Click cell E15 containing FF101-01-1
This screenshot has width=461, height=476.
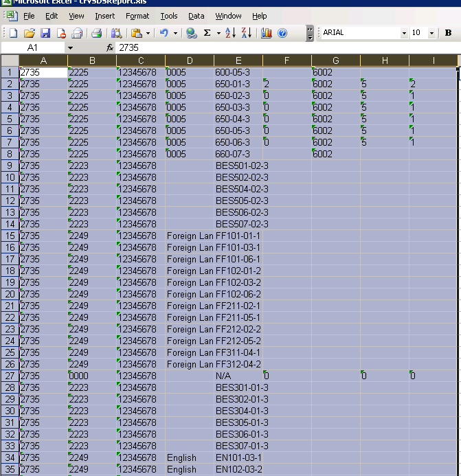[238, 236]
